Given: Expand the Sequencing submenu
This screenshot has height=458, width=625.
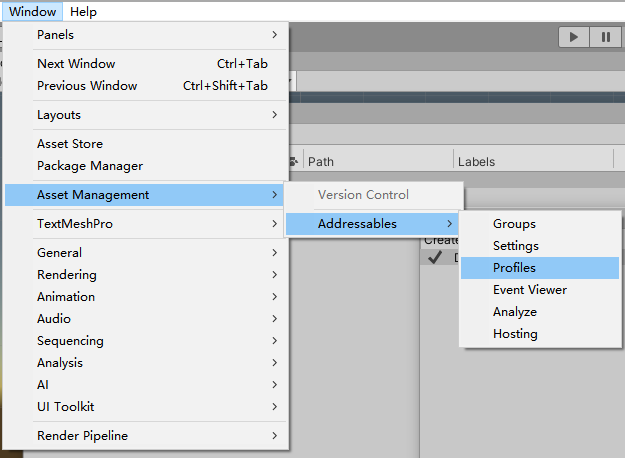Looking at the screenshot, I should (x=145, y=341).
